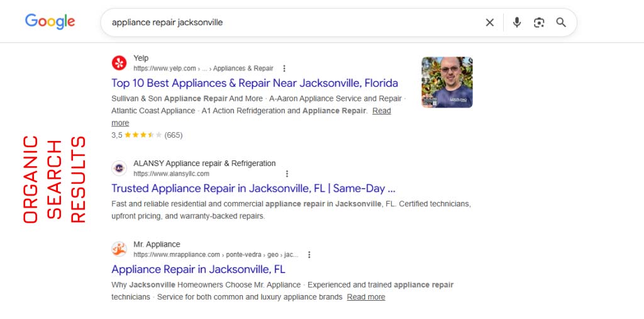Submit search with magnifying glass icon
This screenshot has width=644, height=319.
[561, 22]
